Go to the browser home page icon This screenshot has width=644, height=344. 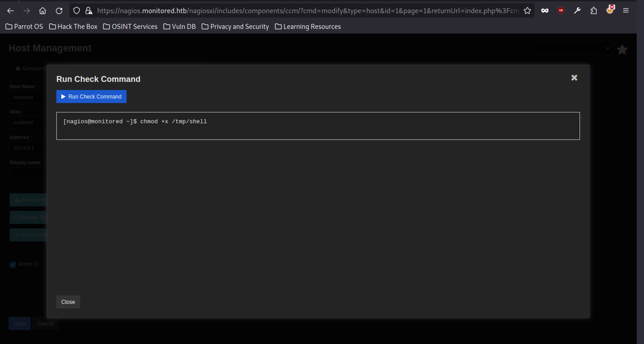pyautogui.click(x=43, y=11)
